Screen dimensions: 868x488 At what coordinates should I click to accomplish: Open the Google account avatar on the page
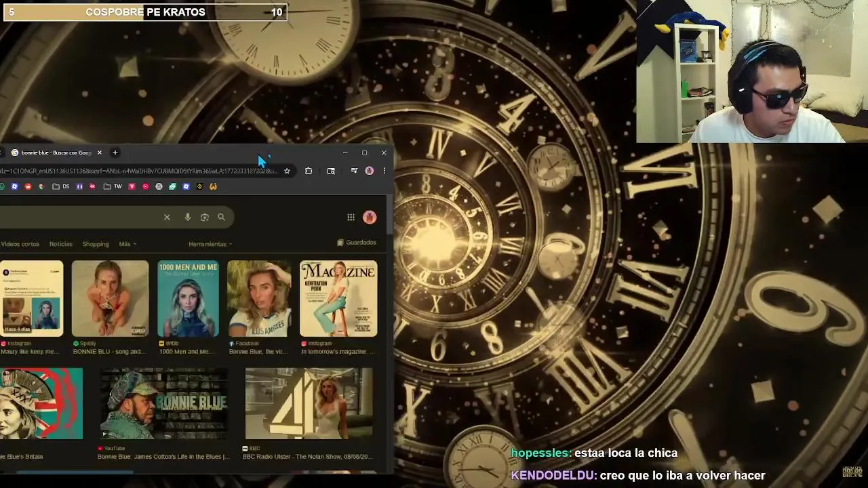point(370,217)
